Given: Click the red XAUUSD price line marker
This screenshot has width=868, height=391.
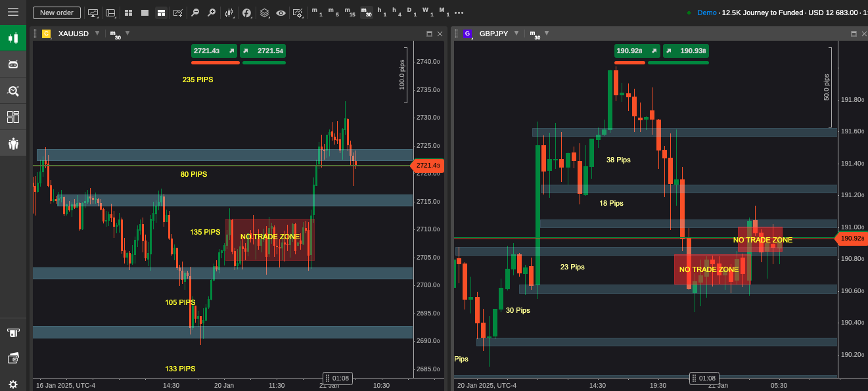Looking at the screenshot, I should coord(427,166).
